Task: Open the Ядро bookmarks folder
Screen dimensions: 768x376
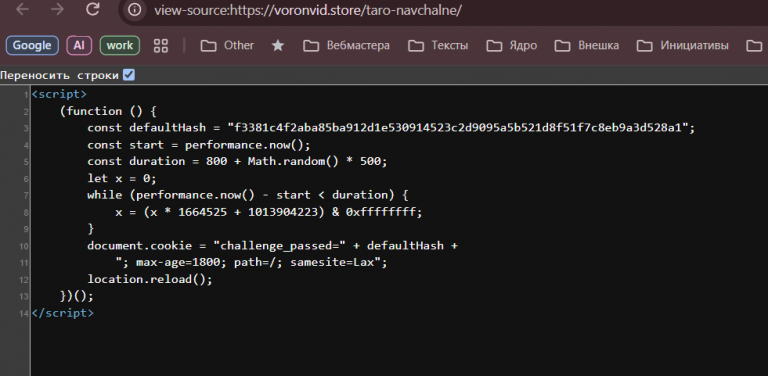Action: [511, 46]
